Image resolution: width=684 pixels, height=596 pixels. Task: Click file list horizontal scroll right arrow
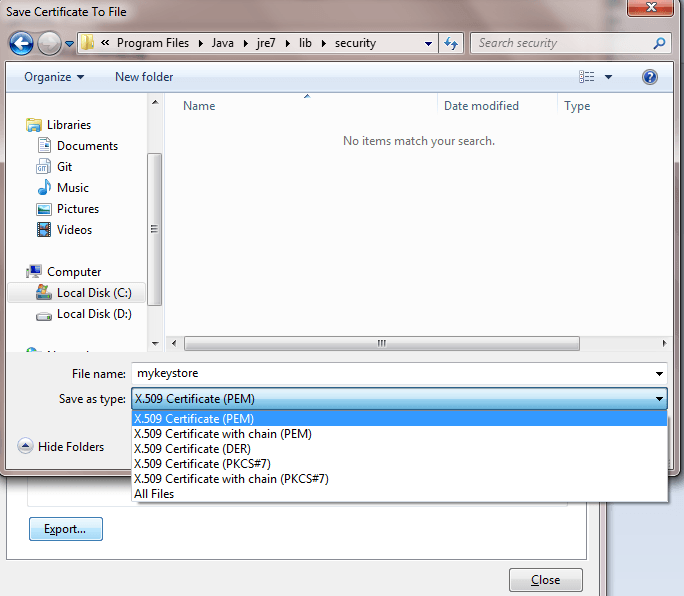[x=664, y=343]
